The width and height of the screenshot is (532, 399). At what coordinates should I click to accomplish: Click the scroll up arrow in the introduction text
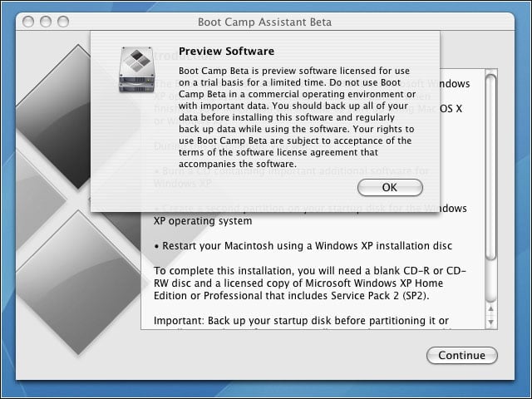[x=490, y=308]
